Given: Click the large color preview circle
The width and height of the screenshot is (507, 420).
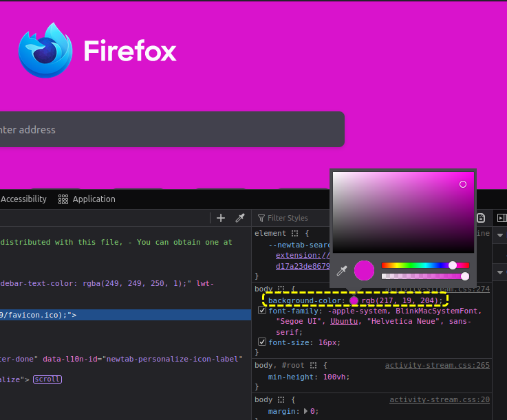Looking at the screenshot, I should 364,270.
